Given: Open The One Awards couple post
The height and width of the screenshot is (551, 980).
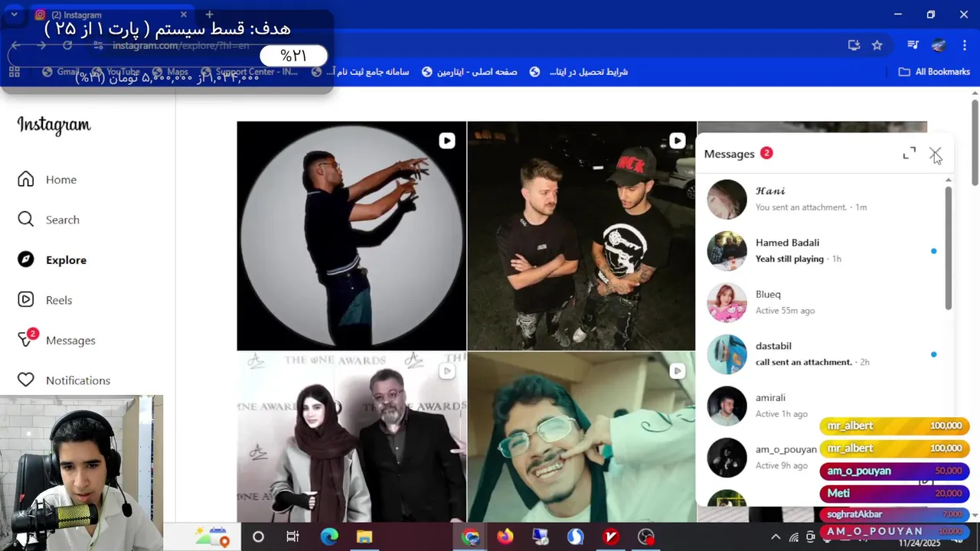Looking at the screenshot, I should tap(351, 437).
